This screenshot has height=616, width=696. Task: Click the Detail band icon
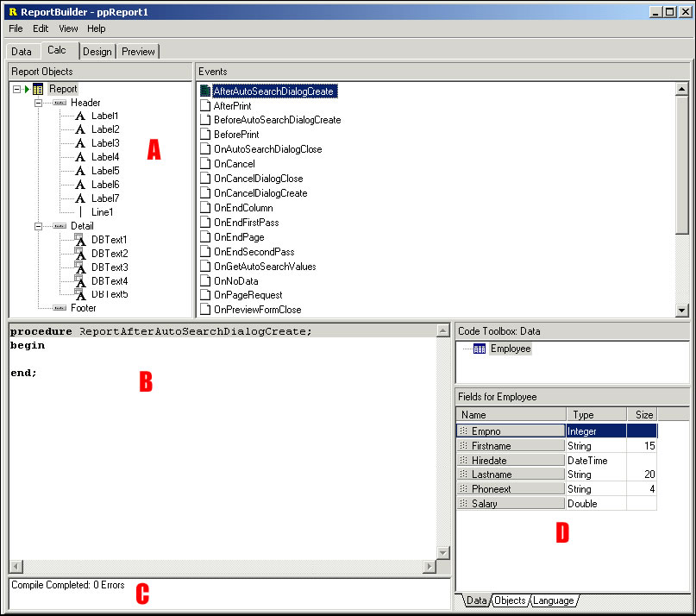click(x=60, y=226)
